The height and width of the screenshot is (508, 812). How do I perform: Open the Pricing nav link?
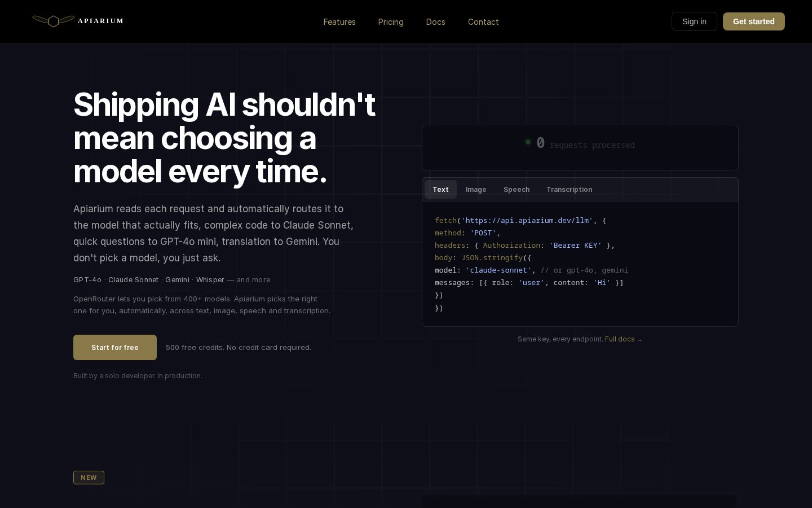[391, 22]
